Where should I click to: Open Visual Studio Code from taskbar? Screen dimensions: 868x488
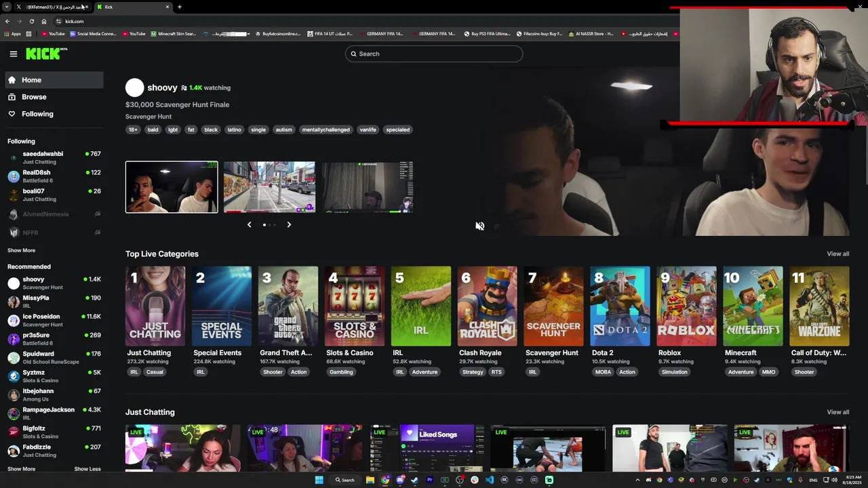(489, 480)
